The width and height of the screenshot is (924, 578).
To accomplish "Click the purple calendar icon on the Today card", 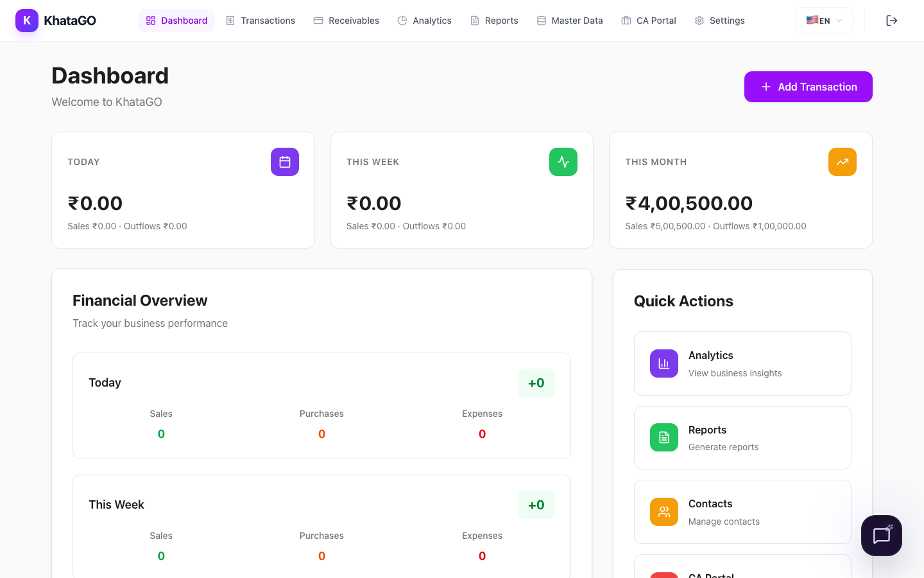I will click(284, 162).
